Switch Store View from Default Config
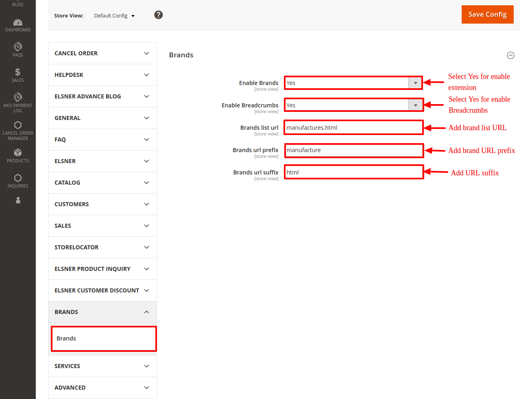 click(x=114, y=16)
